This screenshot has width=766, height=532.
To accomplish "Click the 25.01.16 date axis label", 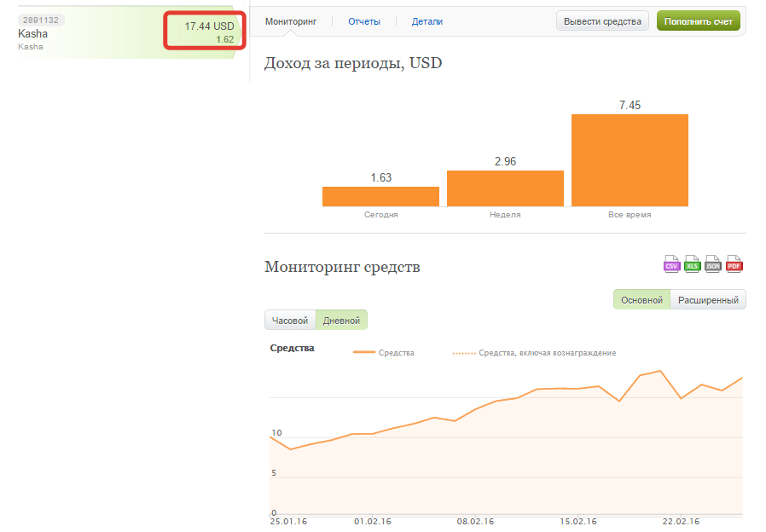I will coord(288,521).
